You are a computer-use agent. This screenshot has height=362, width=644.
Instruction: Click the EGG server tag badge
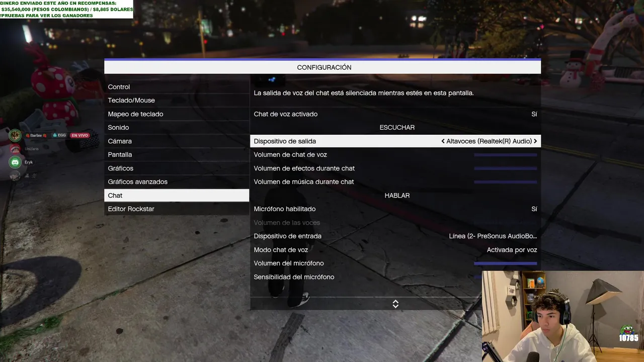pos(59,135)
